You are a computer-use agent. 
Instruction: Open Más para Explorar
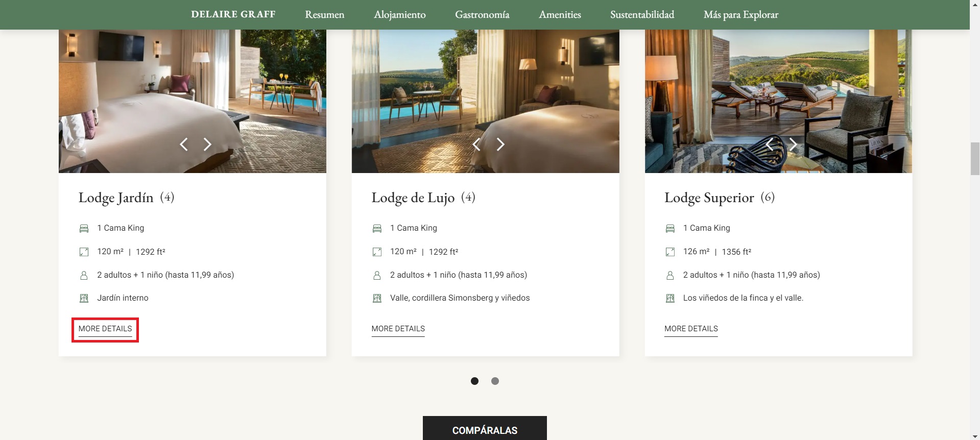coord(741,15)
